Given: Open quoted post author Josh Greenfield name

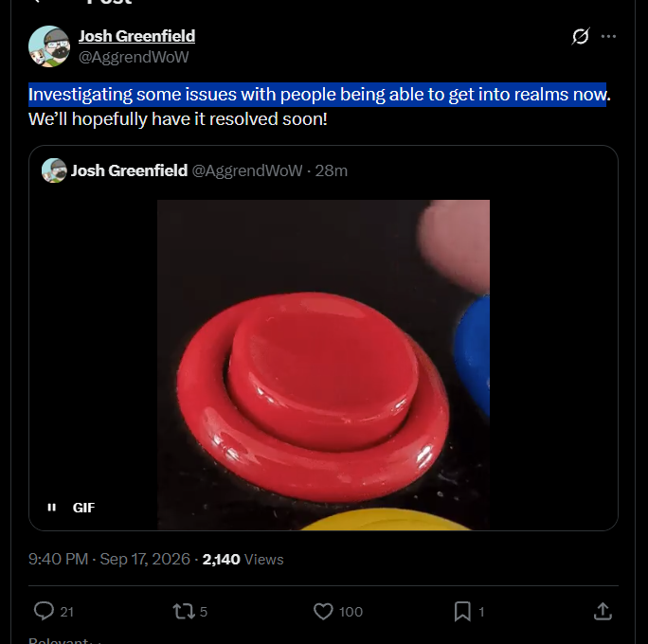Looking at the screenshot, I should click(x=129, y=170).
